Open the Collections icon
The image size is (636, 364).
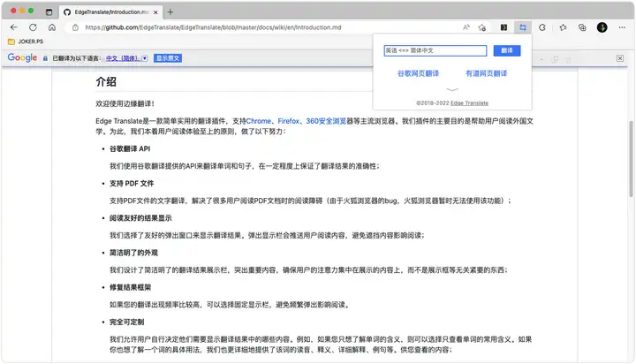click(x=582, y=27)
